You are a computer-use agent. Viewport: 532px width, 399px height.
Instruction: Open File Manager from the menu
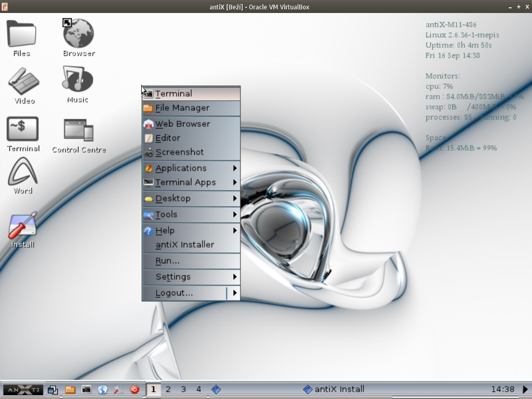[x=191, y=108]
